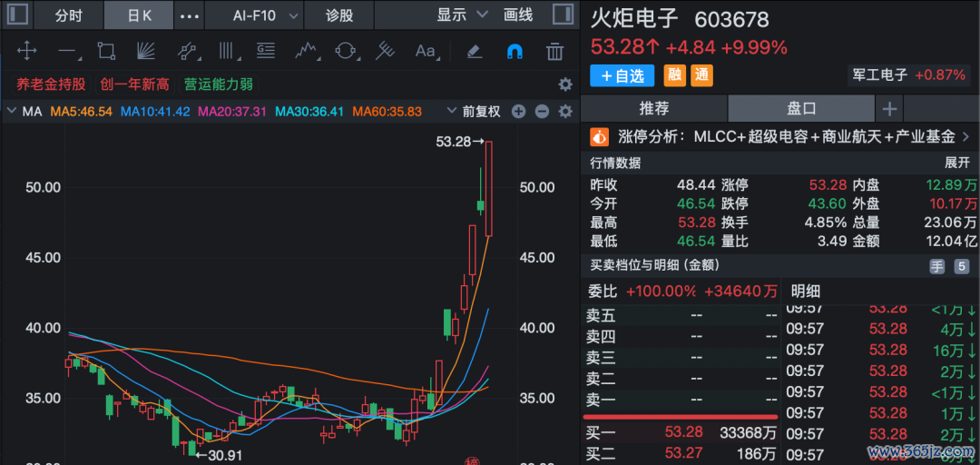Click the MA10:41.42 indicator value
The width and height of the screenshot is (980, 465).
[x=155, y=112]
